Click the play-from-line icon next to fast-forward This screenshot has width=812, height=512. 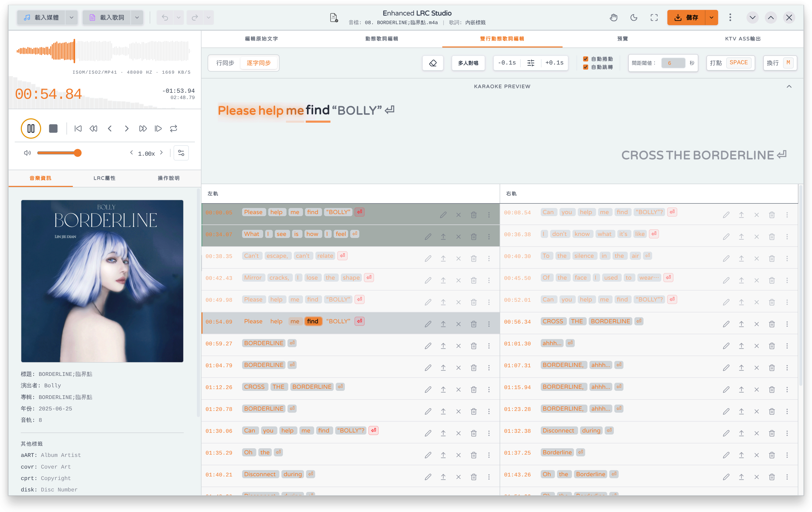[158, 129]
